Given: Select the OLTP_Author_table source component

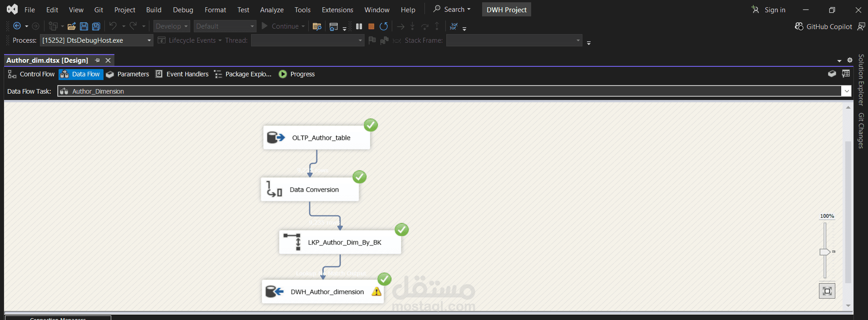Looking at the screenshot, I should [316, 138].
